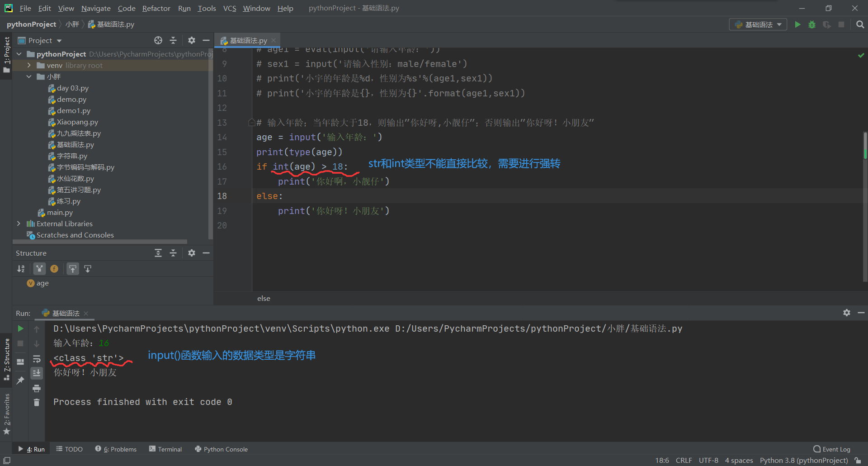This screenshot has width=868, height=466.
Task: Click pythonProject breadcrumb in navigation bar
Action: (31, 24)
